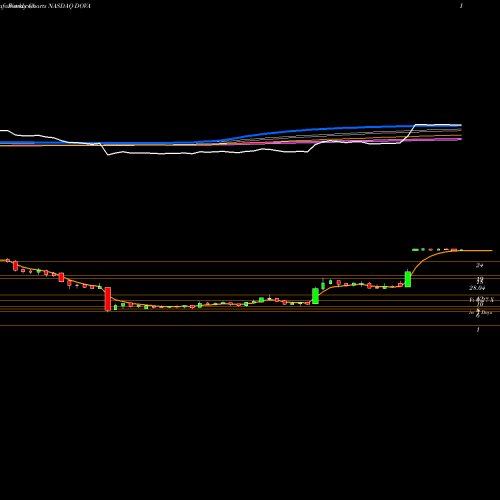Viewport: 500px width, 500px height.
Task: Click the NASDAQ DOVA chart title
Action: (69, 6)
